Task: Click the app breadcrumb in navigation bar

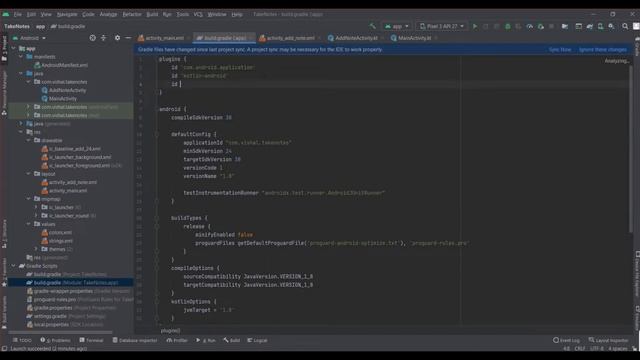Action: coord(40,26)
